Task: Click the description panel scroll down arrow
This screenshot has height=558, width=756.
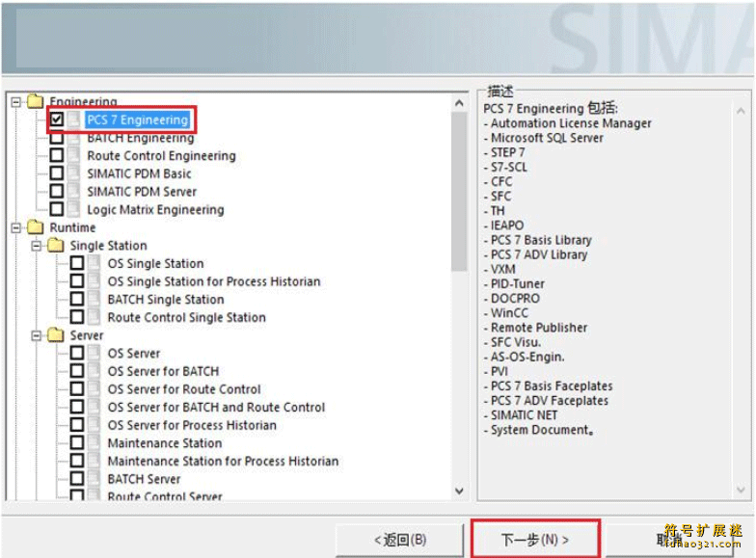Action: (x=741, y=490)
